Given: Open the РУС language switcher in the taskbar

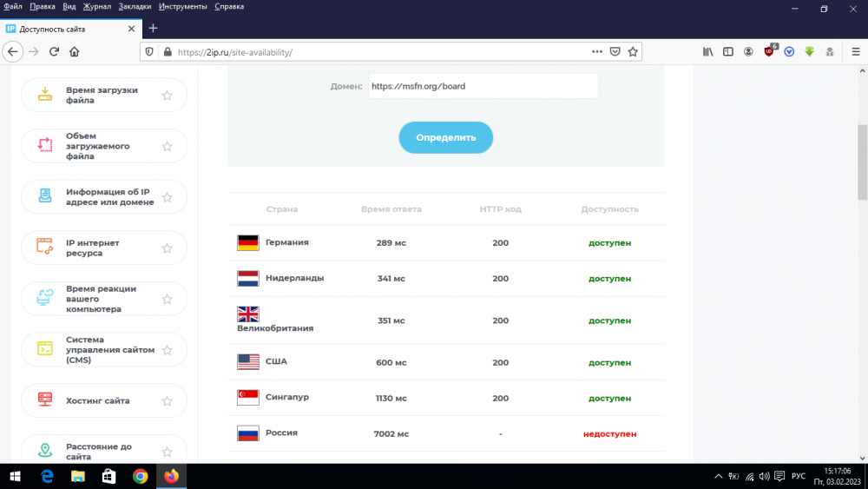Looking at the screenshot, I should 799,476.
